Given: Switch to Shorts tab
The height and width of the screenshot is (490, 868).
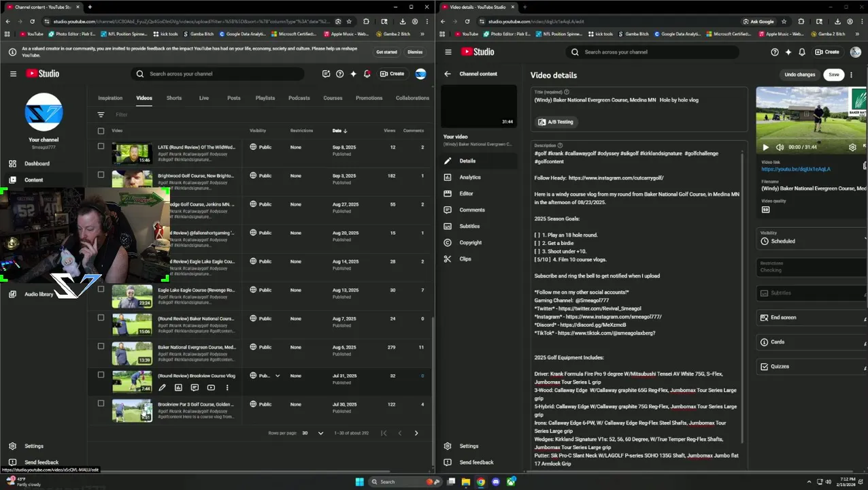Looking at the screenshot, I should coord(174,98).
